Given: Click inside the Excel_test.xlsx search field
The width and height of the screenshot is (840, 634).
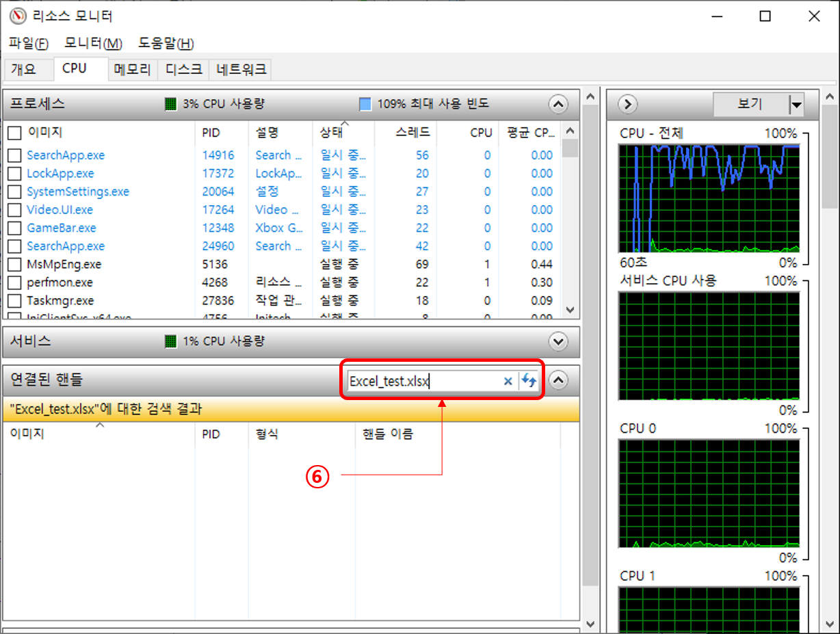Looking at the screenshot, I should click(x=410, y=381).
